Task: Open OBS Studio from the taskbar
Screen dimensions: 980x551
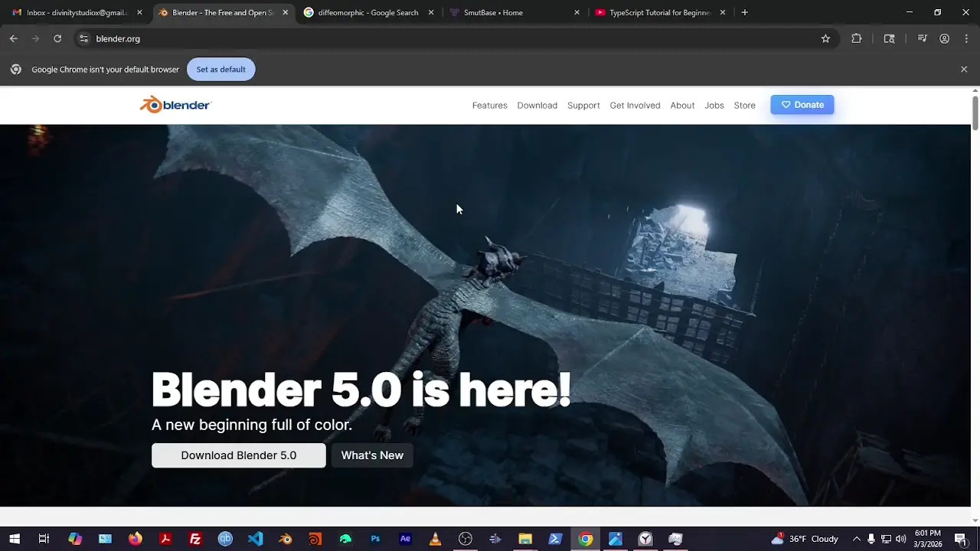Action: coord(465,539)
